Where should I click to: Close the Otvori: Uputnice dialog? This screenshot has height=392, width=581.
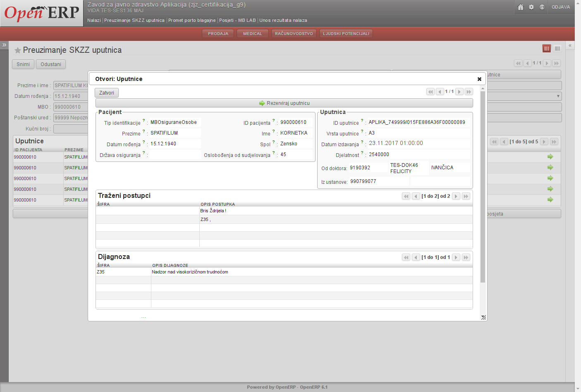[x=479, y=79]
